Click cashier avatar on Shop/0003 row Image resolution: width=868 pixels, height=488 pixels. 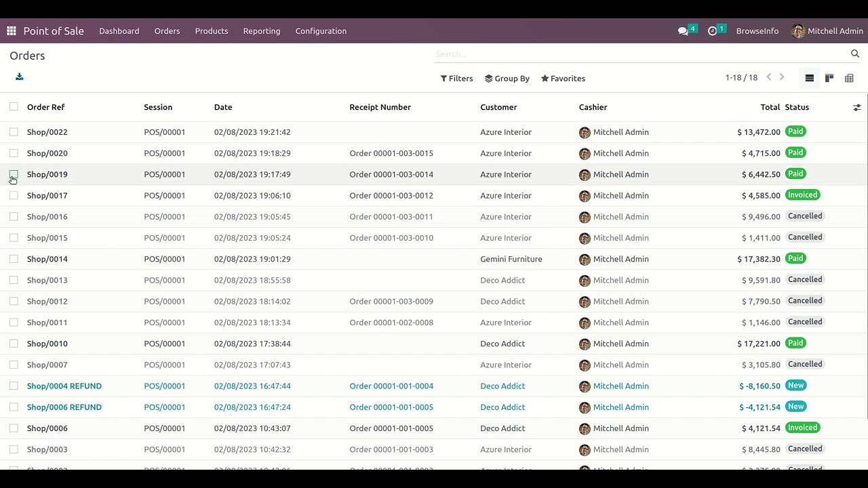585,449
